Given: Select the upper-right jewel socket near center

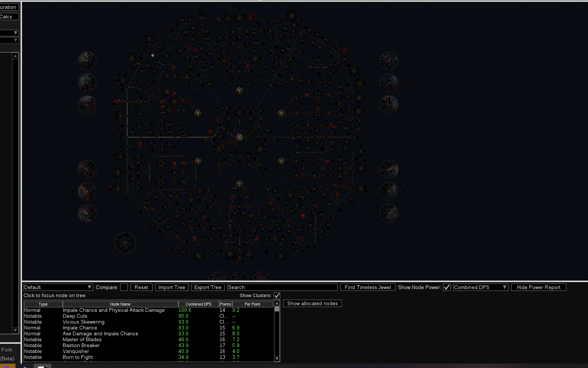Looking at the screenshot, I should click(281, 113).
